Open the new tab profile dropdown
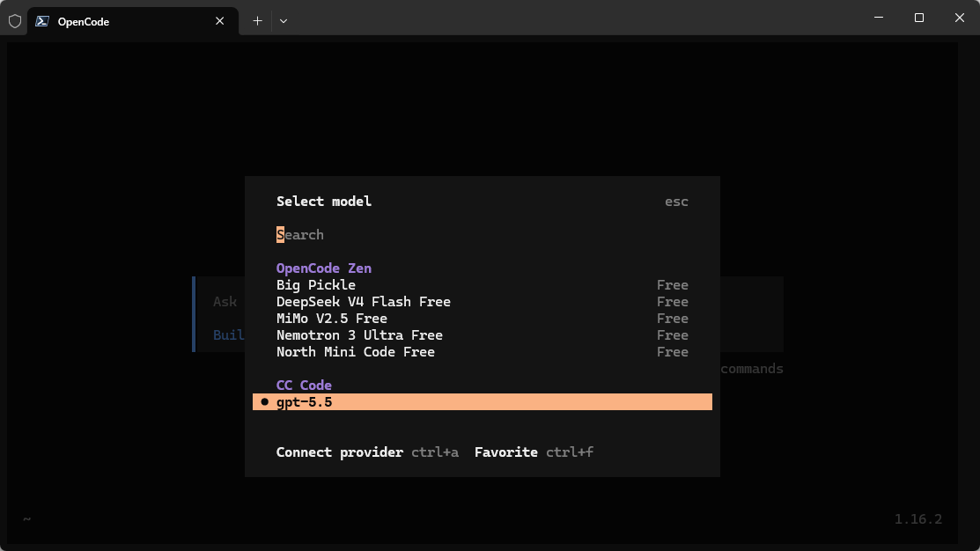The height and width of the screenshot is (551, 980). [x=284, y=21]
